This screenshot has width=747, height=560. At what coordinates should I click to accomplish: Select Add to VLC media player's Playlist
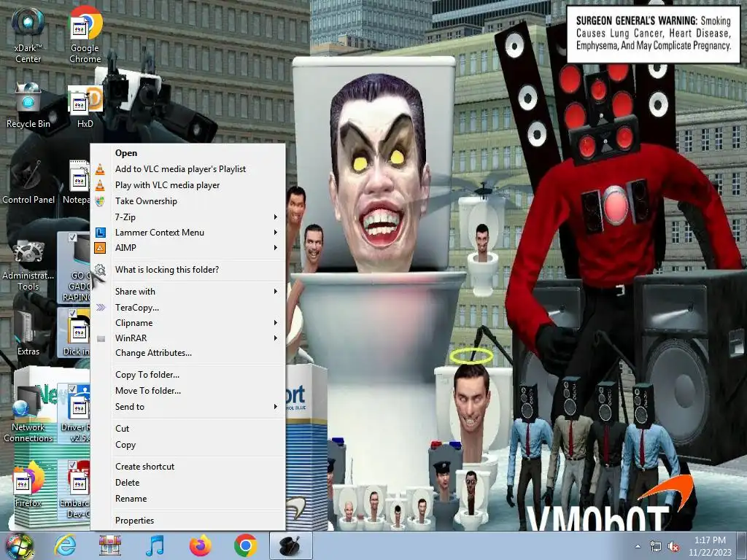click(x=187, y=169)
